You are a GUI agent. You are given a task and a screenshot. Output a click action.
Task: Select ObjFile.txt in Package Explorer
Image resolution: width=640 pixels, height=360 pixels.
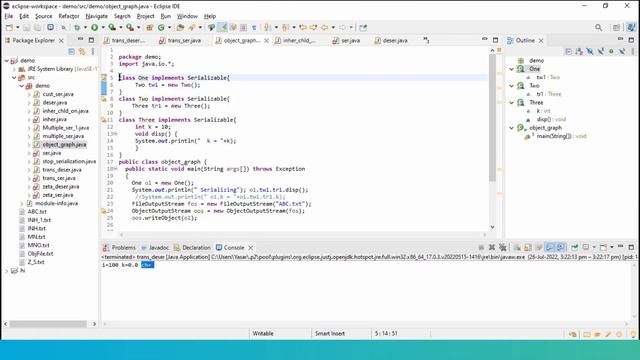[40, 253]
